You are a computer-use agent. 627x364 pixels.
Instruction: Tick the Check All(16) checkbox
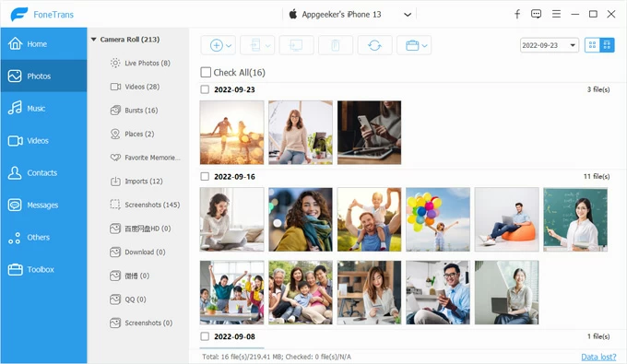pos(206,72)
